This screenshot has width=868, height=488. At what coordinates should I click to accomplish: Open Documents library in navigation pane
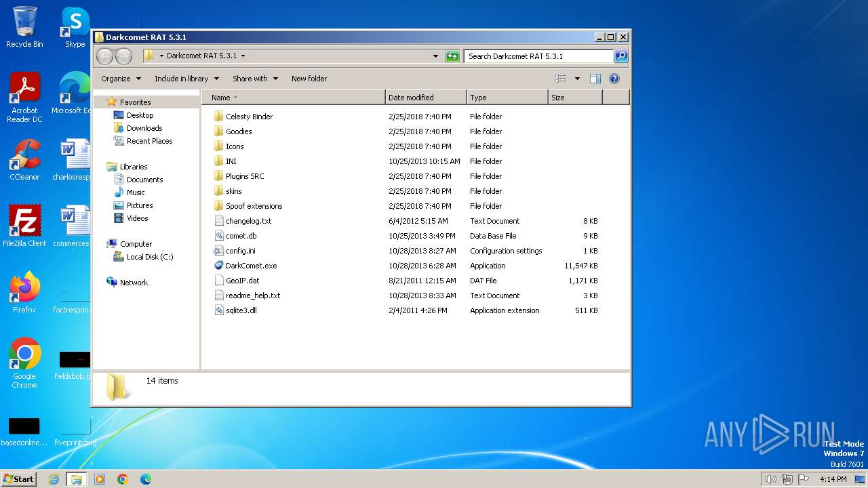pyautogui.click(x=144, y=180)
